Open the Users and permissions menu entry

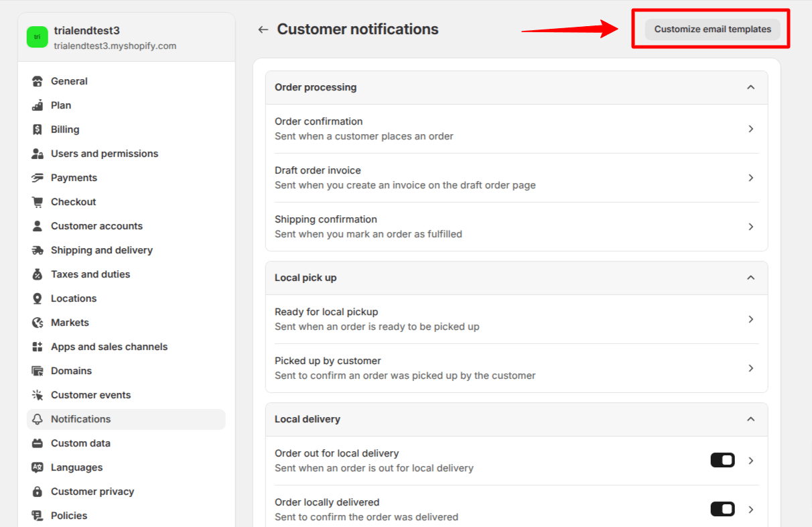pyautogui.click(x=105, y=153)
